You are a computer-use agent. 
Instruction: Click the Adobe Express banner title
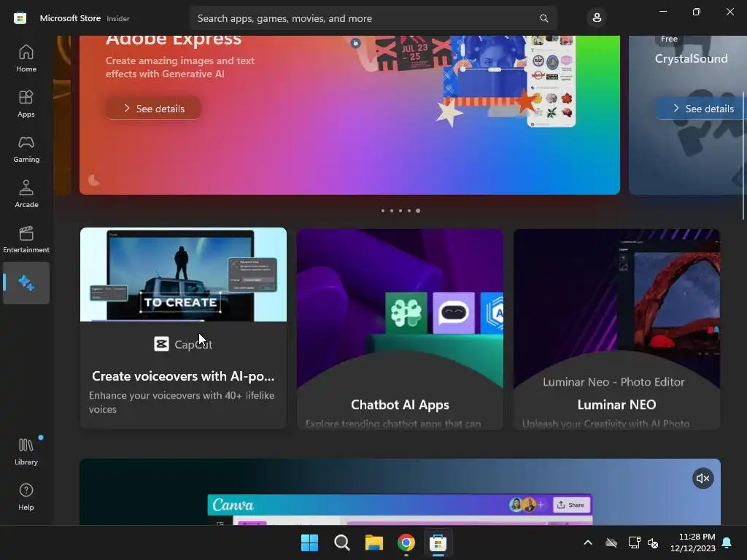[174, 39]
